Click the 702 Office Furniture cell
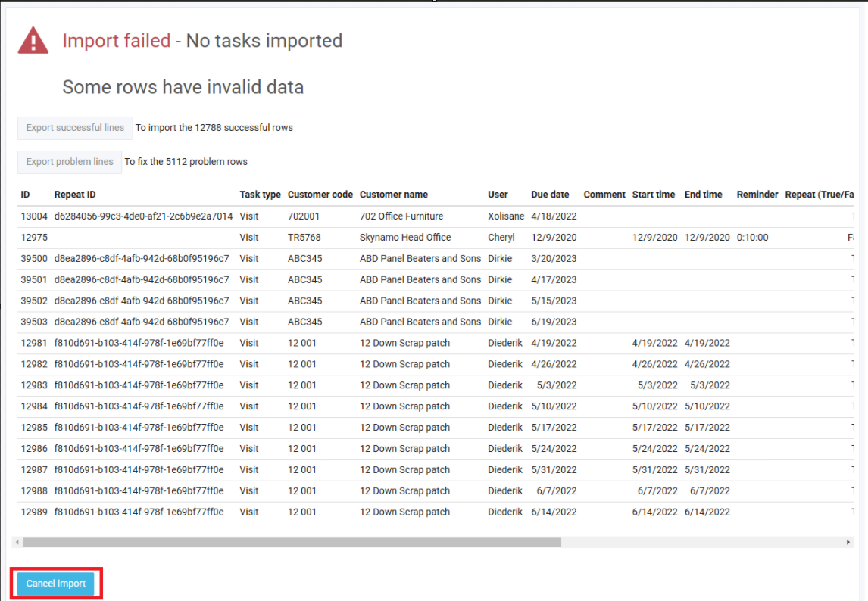 click(401, 216)
